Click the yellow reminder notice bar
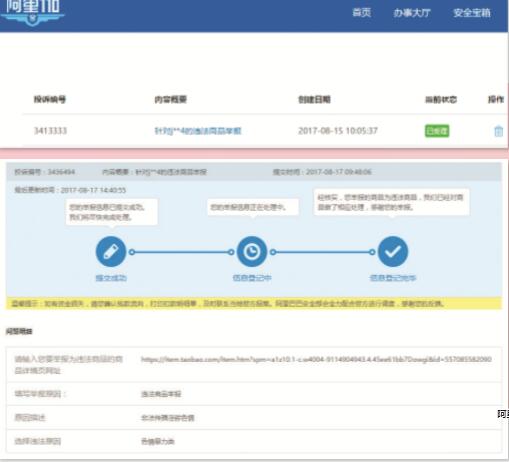Image resolution: width=509 pixels, height=462 pixels. coord(254,303)
